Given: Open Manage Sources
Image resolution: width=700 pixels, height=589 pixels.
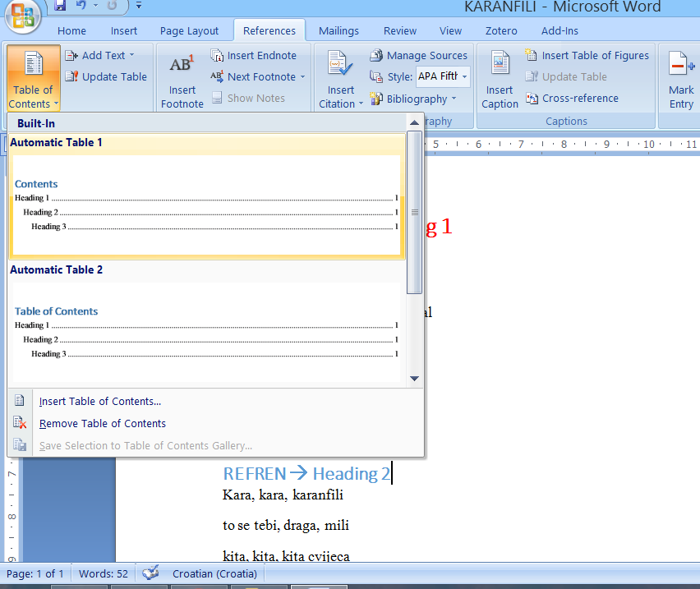Looking at the screenshot, I should pos(419,55).
